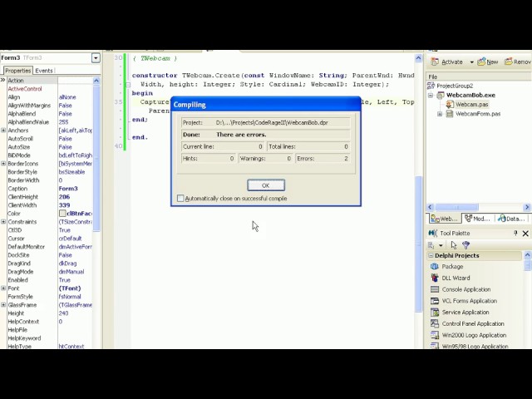The image size is (532, 399).
Task: Click the Tool Palette scroll up arrow
Action: pos(527,255)
